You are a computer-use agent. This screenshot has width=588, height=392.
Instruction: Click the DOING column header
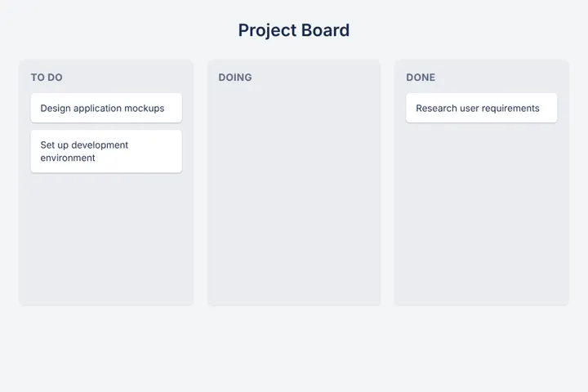(x=235, y=78)
